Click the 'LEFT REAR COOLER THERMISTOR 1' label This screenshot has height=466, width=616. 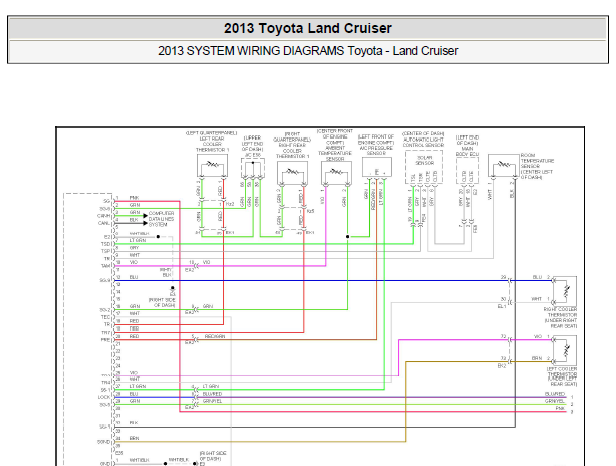pyautogui.click(x=212, y=144)
